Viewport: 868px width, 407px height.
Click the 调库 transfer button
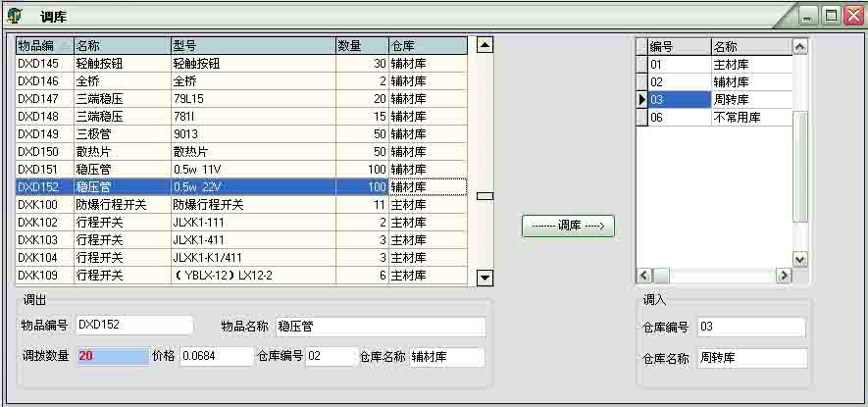568,226
